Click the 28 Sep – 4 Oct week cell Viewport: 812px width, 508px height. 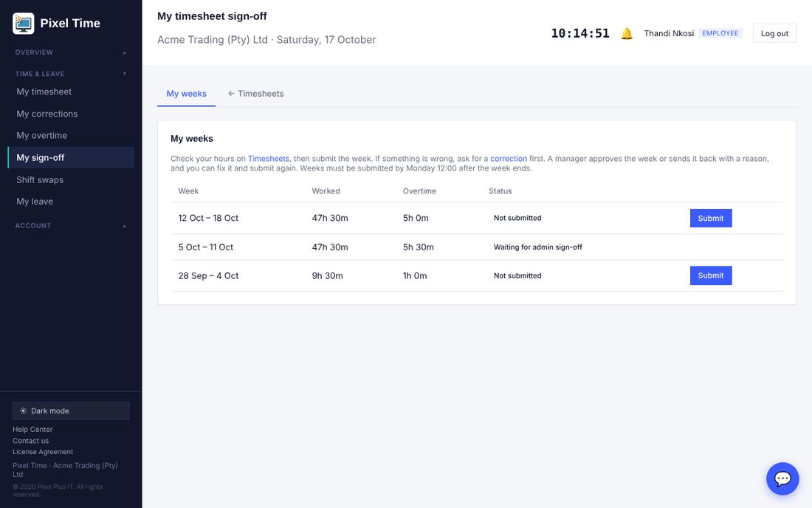pos(208,276)
